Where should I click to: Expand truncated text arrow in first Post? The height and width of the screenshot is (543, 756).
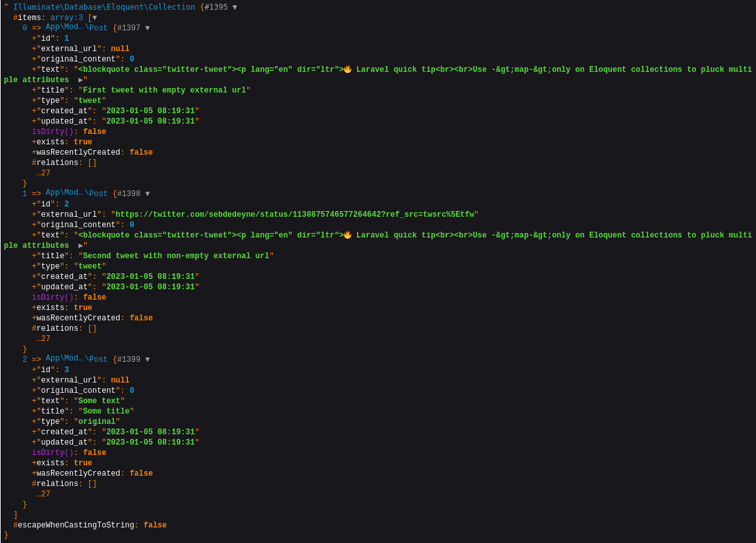pos(81,80)
